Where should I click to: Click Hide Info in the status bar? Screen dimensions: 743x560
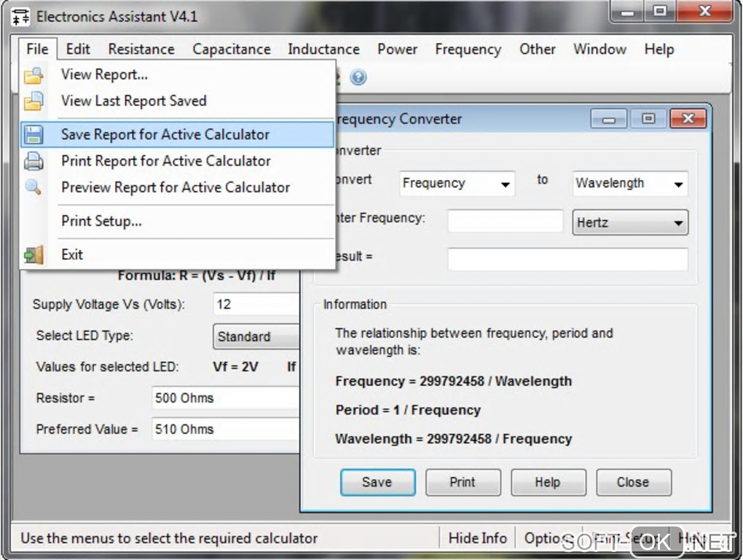478,539
